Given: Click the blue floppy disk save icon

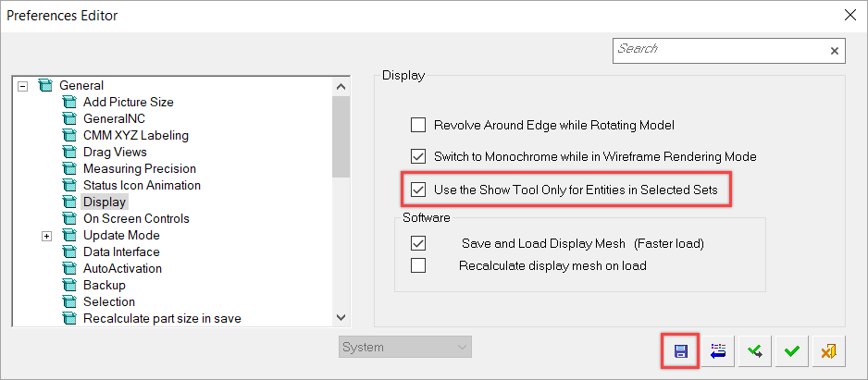Looking at the screenshot, I should coord(680,350).
